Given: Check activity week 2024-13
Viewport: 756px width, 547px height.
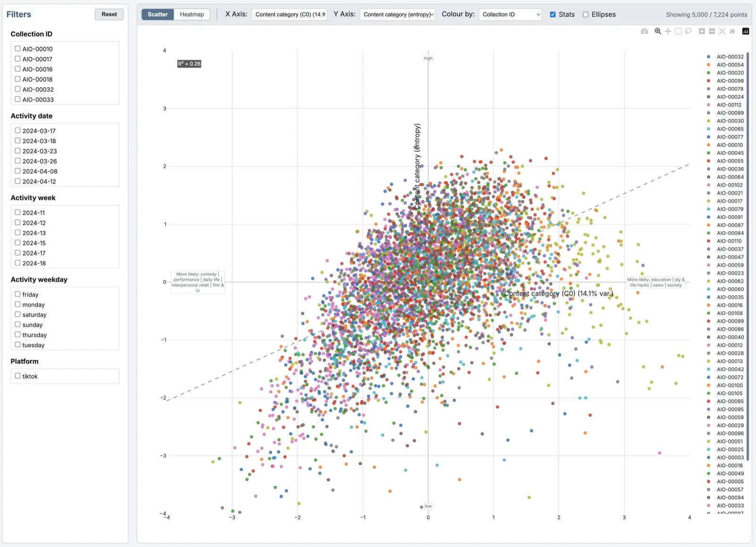Looking at the screenshot, I should pos(17,233).
